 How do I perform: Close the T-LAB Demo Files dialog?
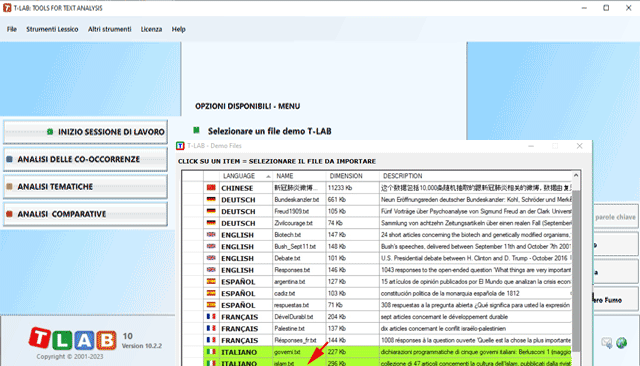(x=579, y=146)
